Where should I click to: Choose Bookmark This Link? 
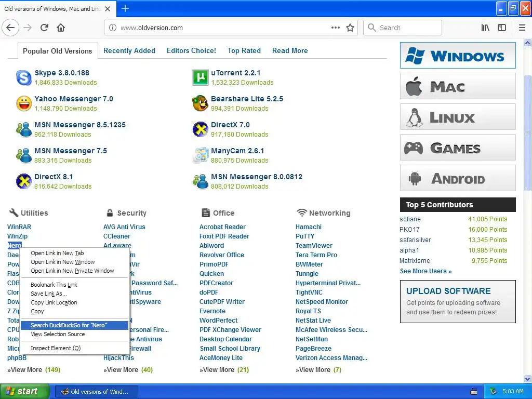[x=74, y=285]
